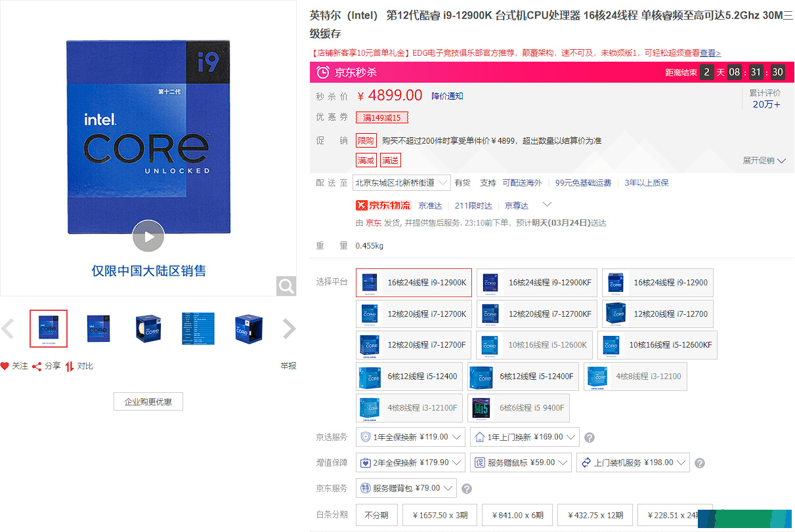Image resolution: width=795 pixels, height=532 pixels.
Task: Click the 满减 promotion tag
Action: click(366, 160)
